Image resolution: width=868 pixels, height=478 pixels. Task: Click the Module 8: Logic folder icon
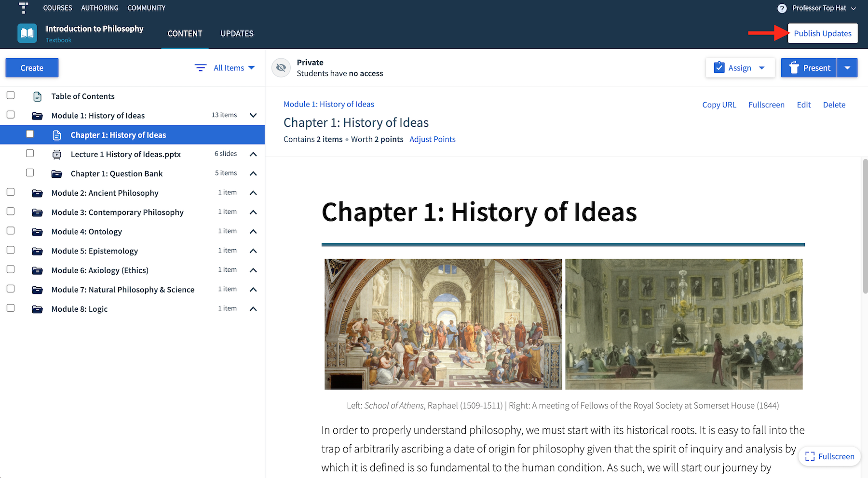click(x=37, y=309)
